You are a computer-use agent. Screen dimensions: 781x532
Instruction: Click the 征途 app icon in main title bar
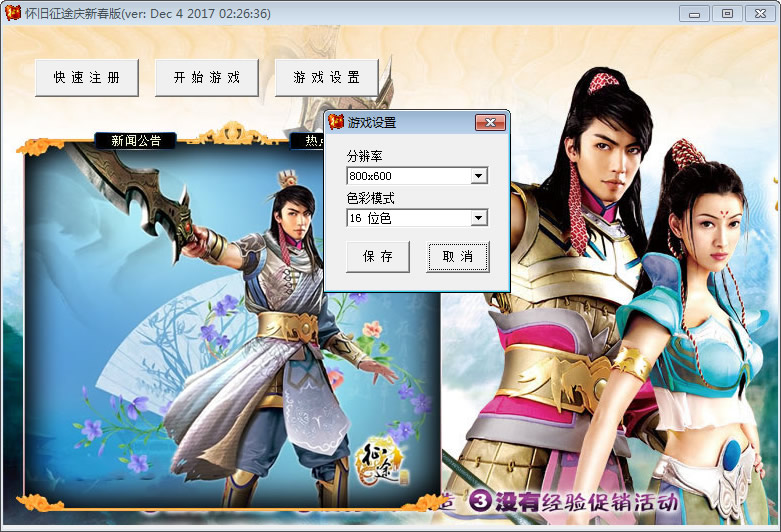(12, 13)
